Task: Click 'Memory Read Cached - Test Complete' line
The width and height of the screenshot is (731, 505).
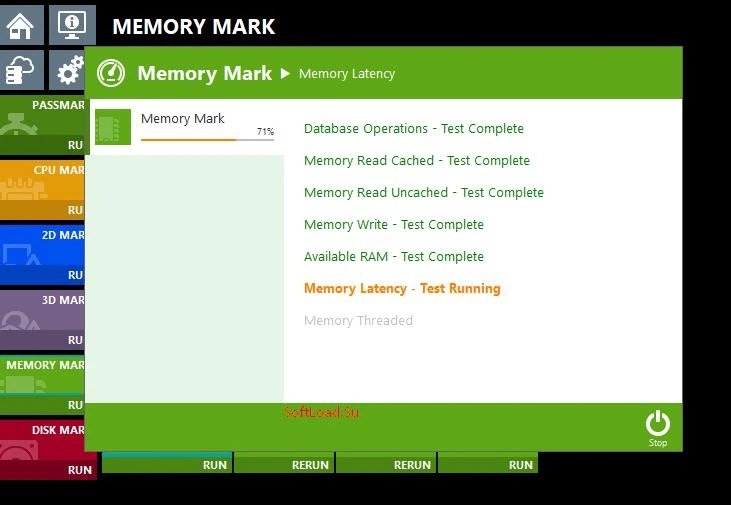Action: tap(417, 161)
